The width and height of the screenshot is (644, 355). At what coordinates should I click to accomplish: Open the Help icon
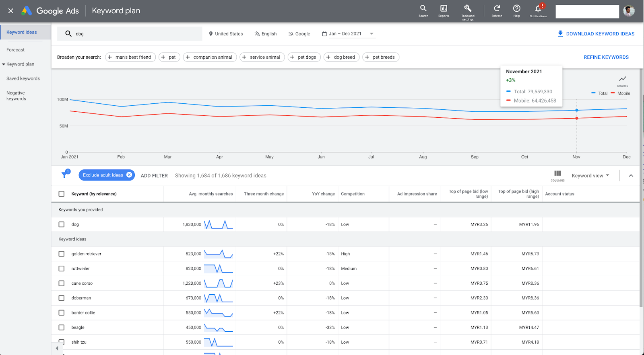click(x=516, y=8)
